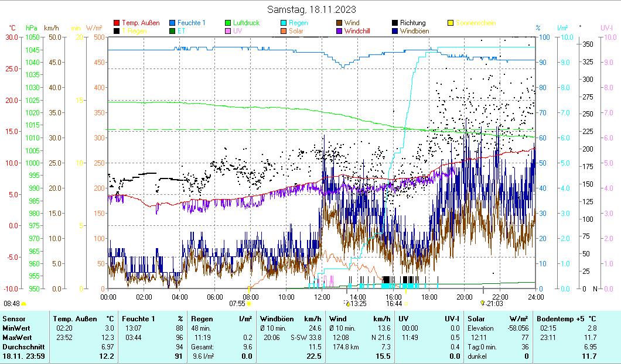The height and width of the screenshot is (364, 621).
Task: Click the cyan Regen legend square
Action: pos(284,23)
